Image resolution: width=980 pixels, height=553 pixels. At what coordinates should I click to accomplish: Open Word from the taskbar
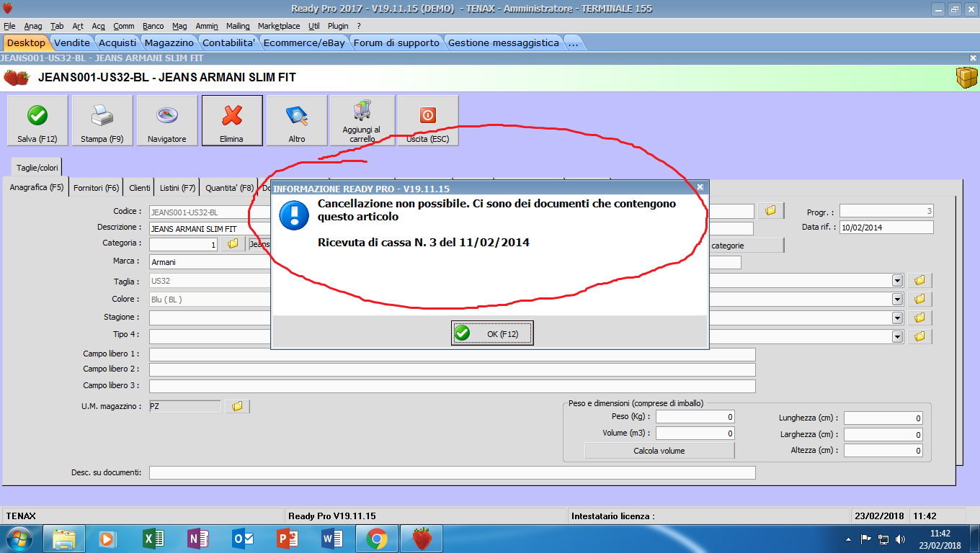[332, 539]
